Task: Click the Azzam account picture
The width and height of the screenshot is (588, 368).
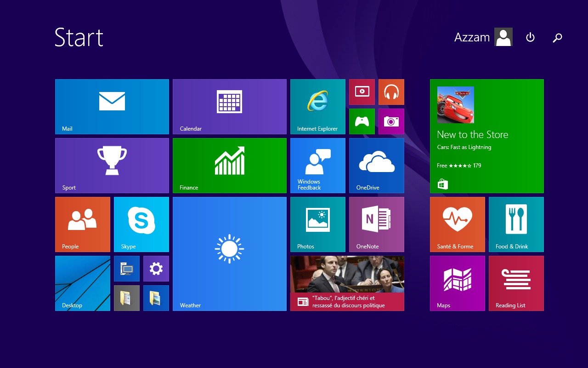Action: [503, 37]
